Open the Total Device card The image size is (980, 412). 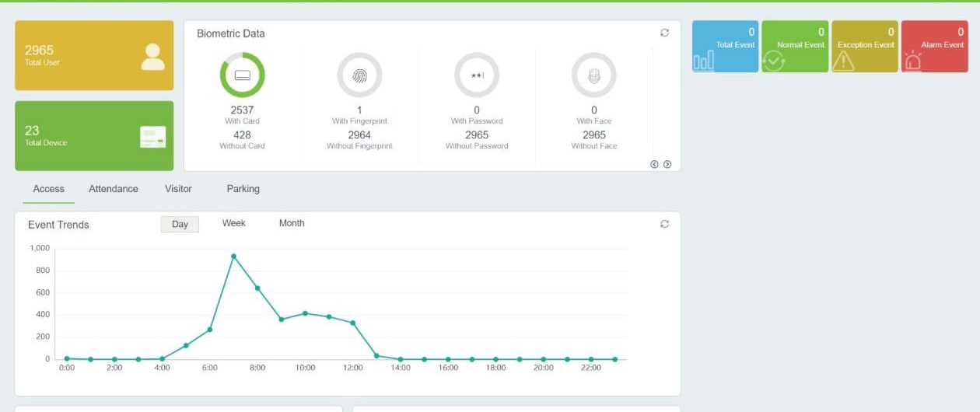point(94,135)
